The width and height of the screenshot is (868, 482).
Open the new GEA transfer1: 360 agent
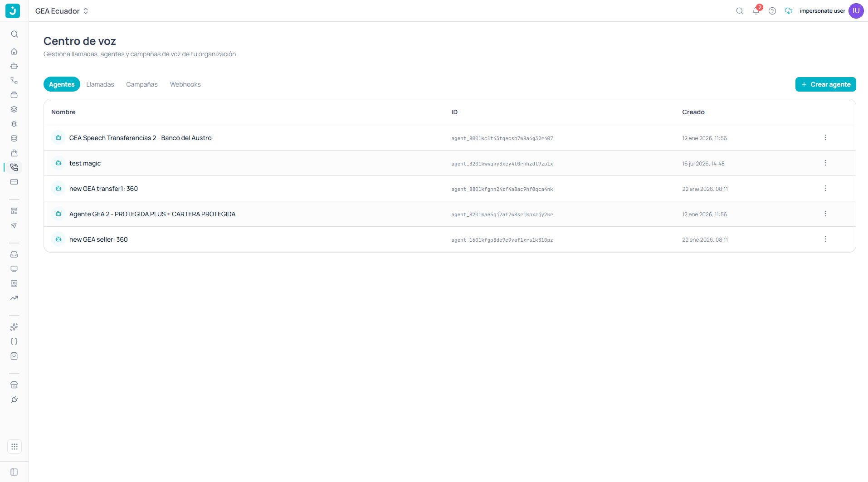coord(103,189)
